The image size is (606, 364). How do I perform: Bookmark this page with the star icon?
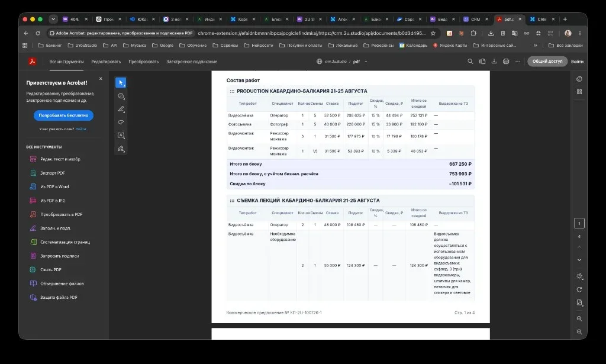point(433,33)
